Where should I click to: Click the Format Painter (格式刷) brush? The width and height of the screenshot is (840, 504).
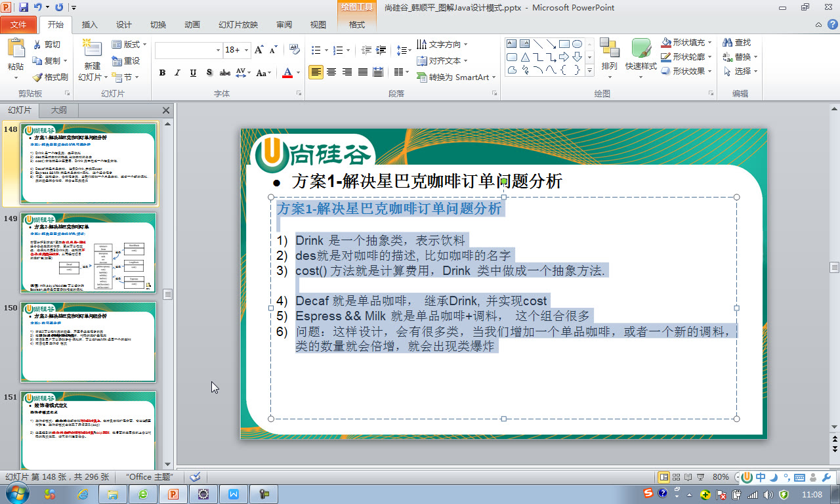point(37,77)
